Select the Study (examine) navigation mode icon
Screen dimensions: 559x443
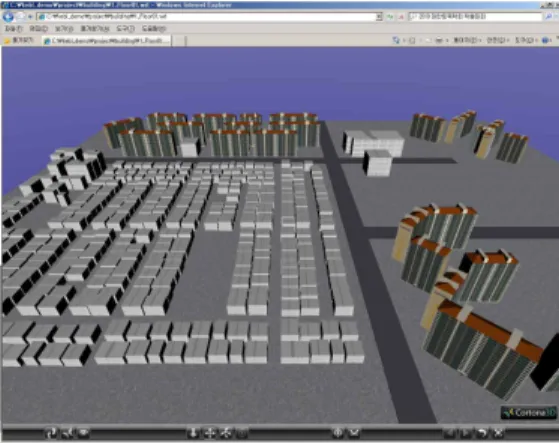click(x=84, y=433)
